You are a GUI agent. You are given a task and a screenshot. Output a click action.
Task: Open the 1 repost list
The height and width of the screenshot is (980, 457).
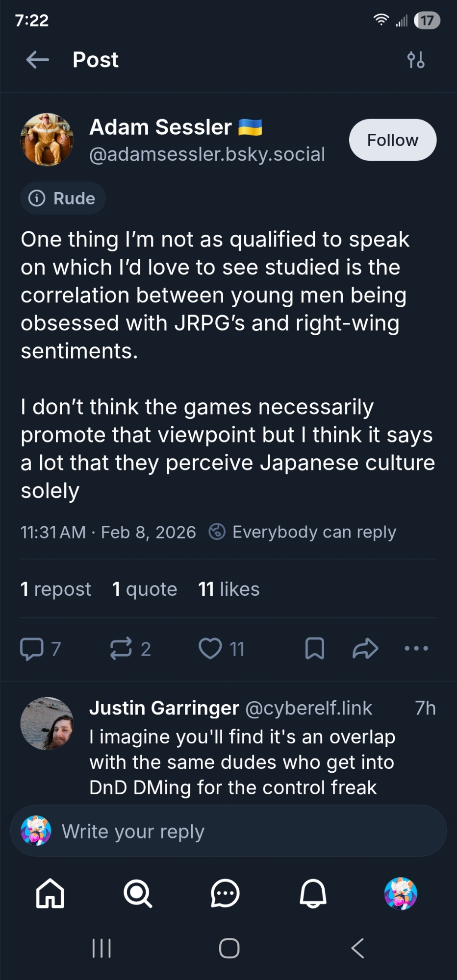(x=56, y=589)
